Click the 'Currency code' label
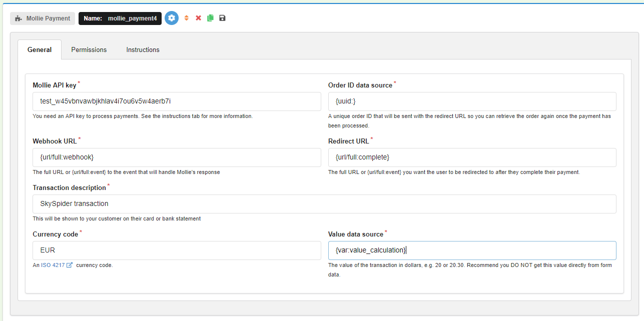The height and width of the screenshot is (321, 644). pos(56,234)
